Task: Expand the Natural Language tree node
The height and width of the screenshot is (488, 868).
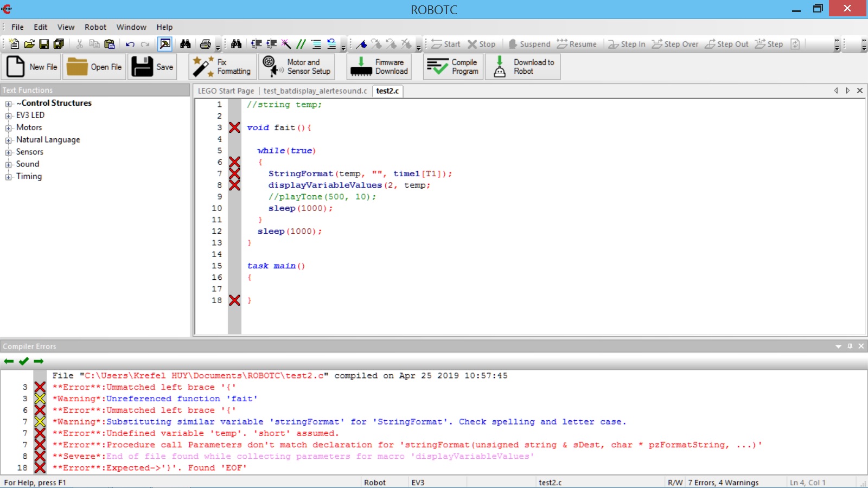Action: (9, 140)
